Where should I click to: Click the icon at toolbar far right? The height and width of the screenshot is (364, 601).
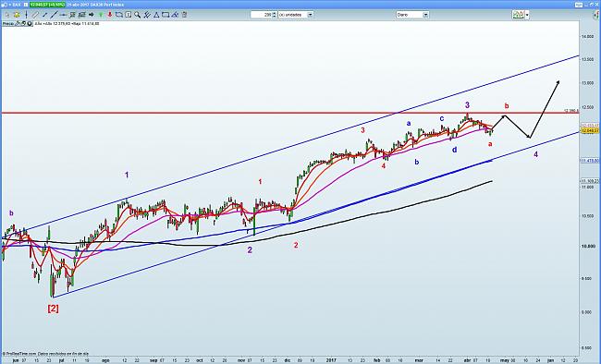pos(596,15)
